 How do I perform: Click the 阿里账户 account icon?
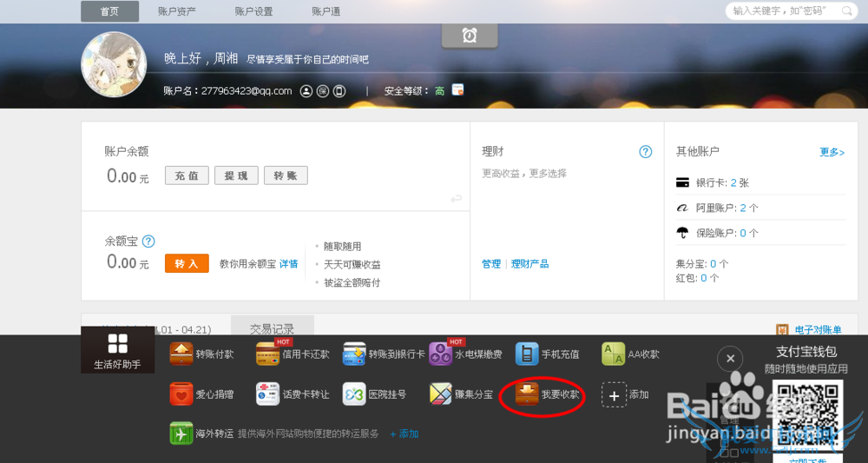(x=682, y=208)
